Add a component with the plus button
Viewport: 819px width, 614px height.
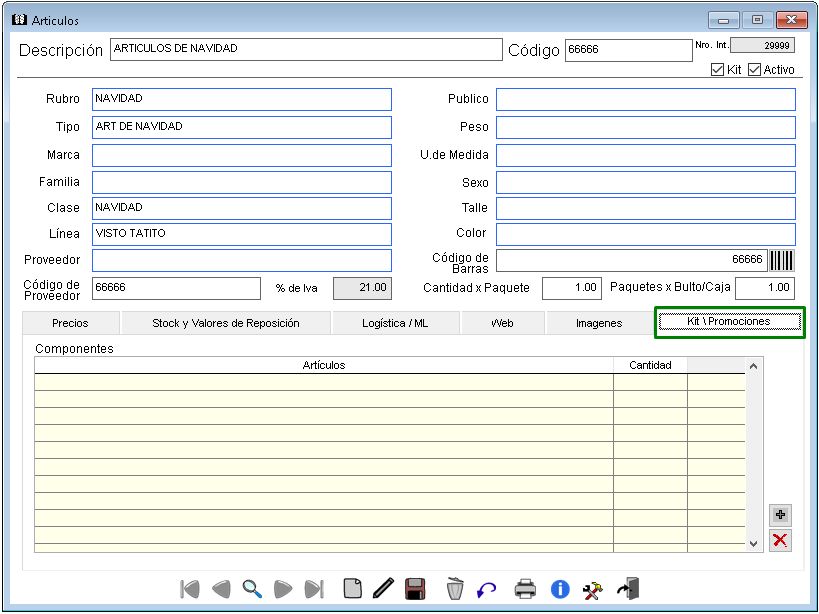[780, 515]
